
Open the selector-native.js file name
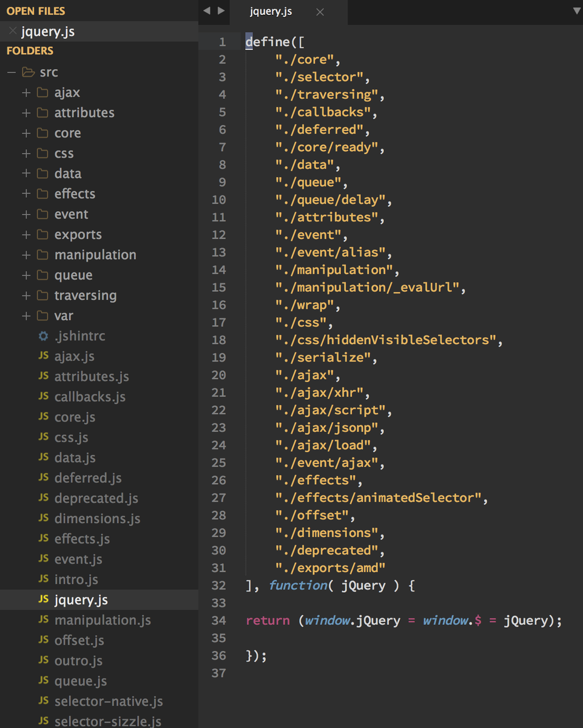point(109,701)
